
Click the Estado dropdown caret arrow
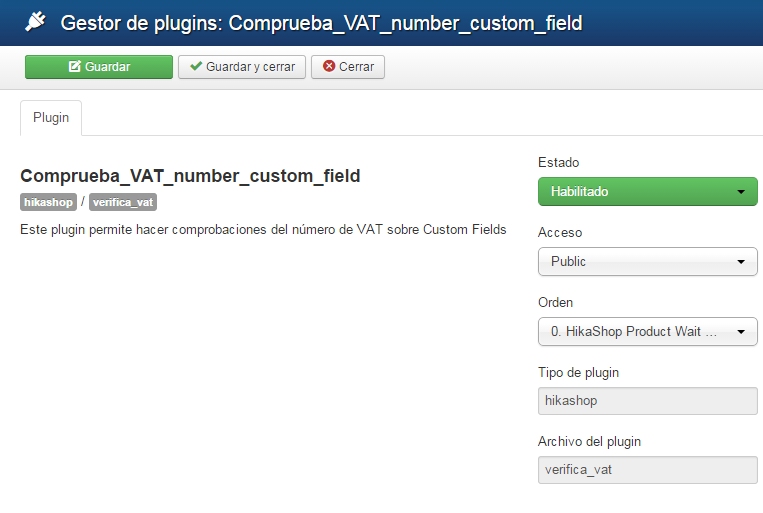740,192
